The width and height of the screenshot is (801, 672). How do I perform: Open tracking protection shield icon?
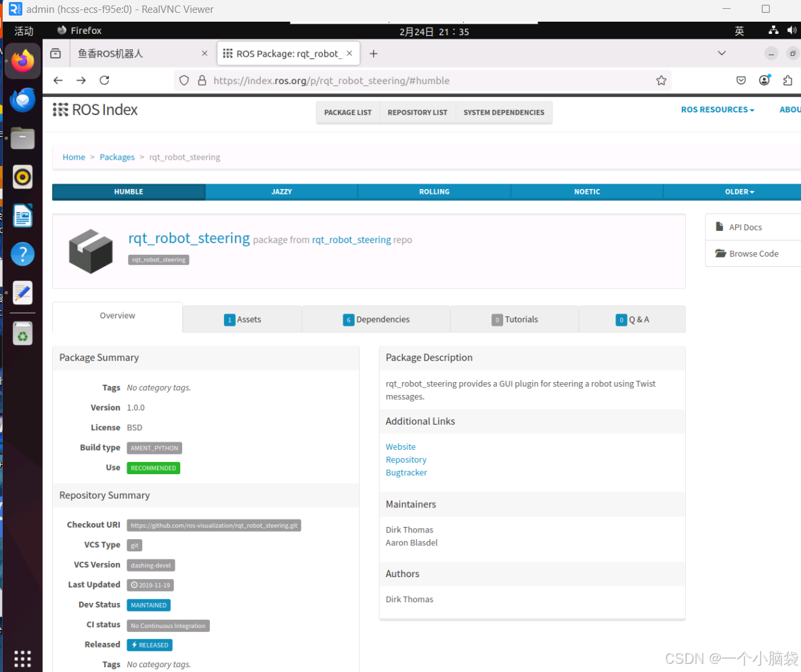coord(184,80)
